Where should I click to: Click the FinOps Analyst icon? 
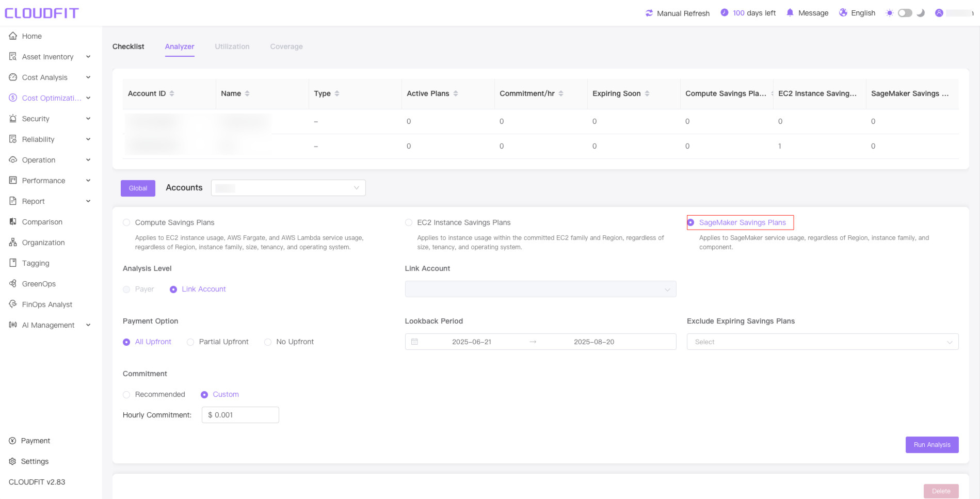pyautogui.click(x=13, y=304)
